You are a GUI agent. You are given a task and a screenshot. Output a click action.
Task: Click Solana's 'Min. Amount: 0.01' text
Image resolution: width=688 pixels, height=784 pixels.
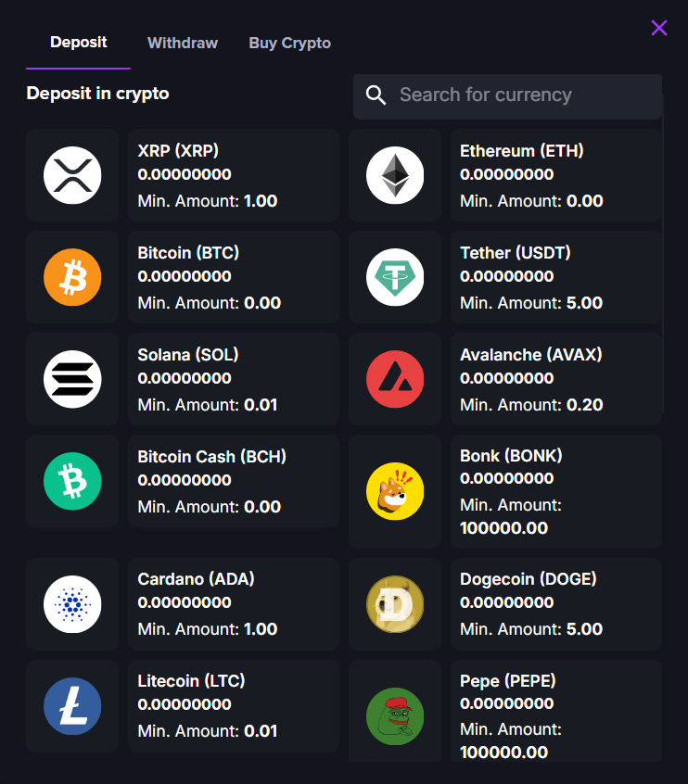click(x=207, y=405)
